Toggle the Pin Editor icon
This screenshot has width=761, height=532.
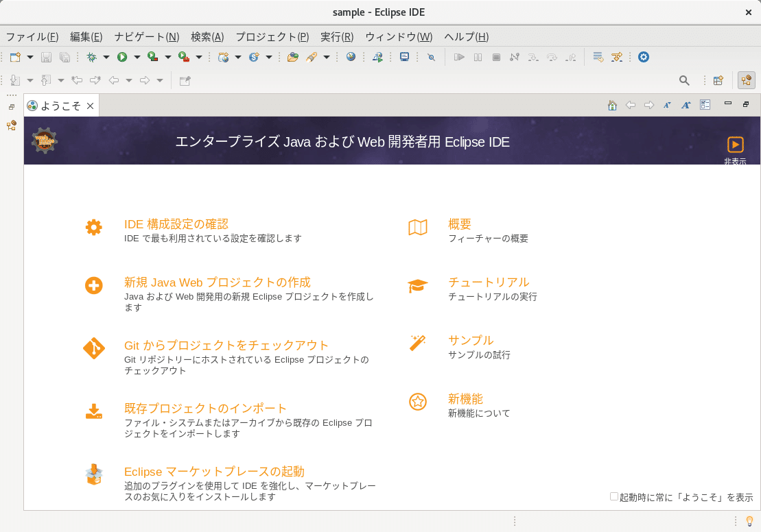coord(185,80)
